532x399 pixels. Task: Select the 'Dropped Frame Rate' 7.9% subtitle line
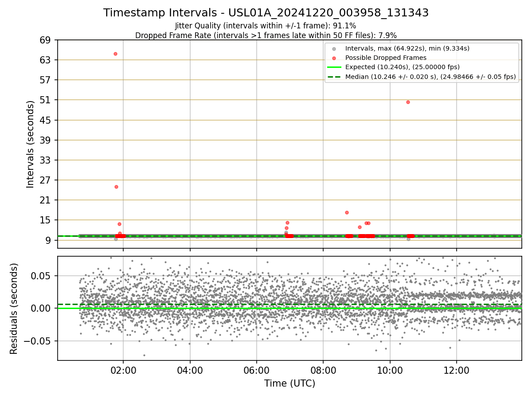[266, 35]
